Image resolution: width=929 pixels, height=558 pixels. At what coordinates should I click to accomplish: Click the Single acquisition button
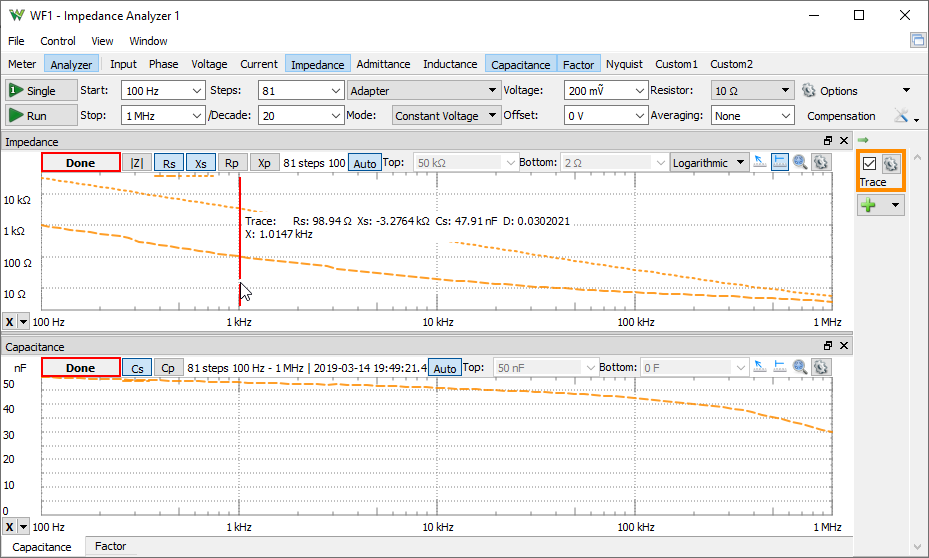[x=33, y=90]
